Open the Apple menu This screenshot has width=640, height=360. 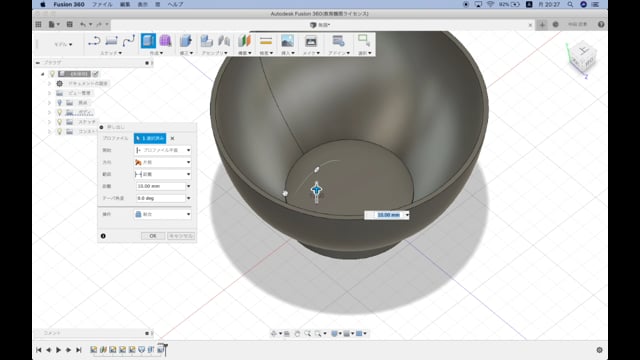click(43, 4)
